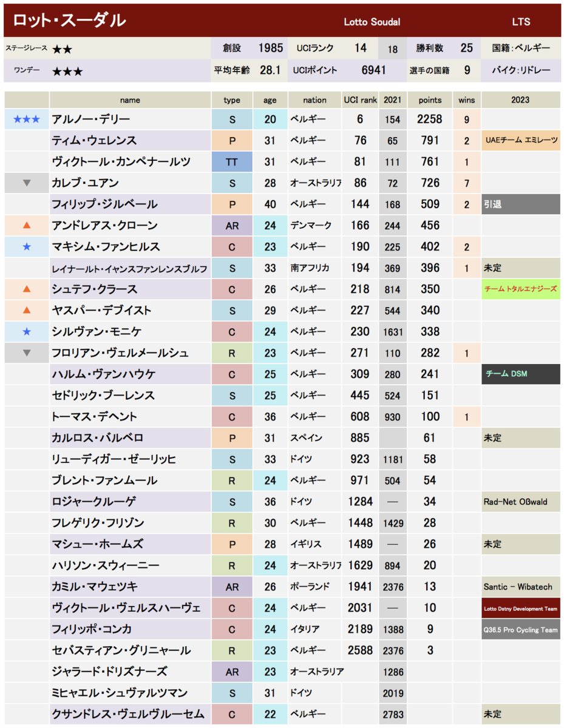Click the two black stars for ステージレース

pos(62,49)
